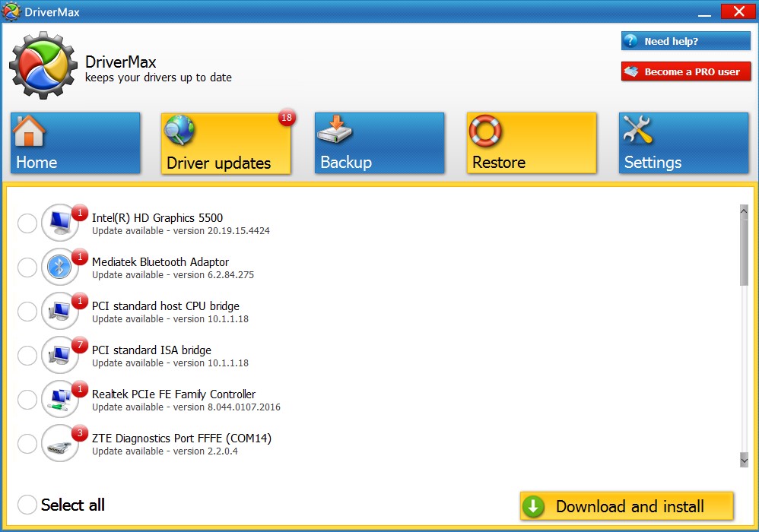Viewport: 759px width, 532px height.
Task: Click the PCI standard host CPU bridge name
Action: (166, 306)
